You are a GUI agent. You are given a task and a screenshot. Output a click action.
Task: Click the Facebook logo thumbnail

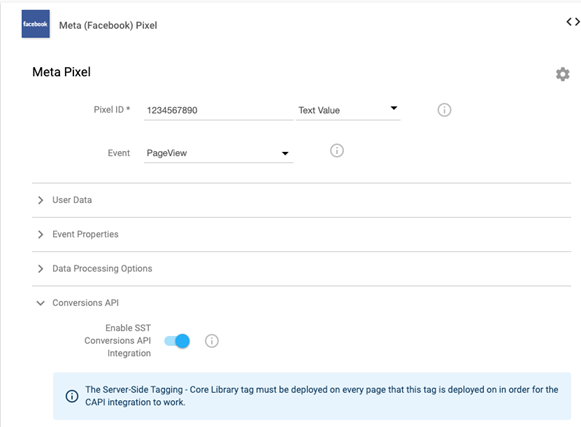pos(36,24)
